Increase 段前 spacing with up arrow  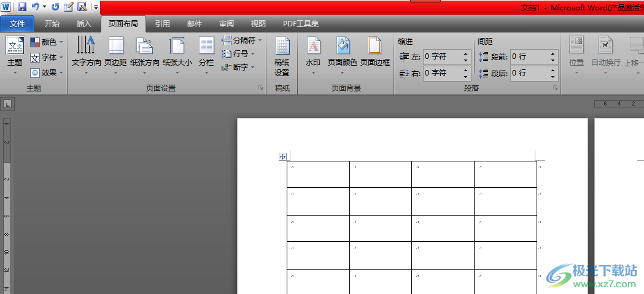point(553,54)
